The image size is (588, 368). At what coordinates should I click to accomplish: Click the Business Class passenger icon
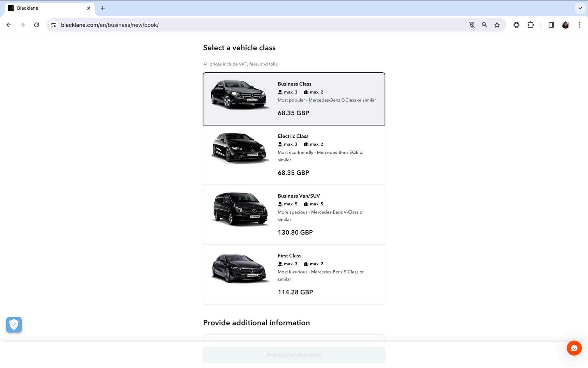(280, 92)
